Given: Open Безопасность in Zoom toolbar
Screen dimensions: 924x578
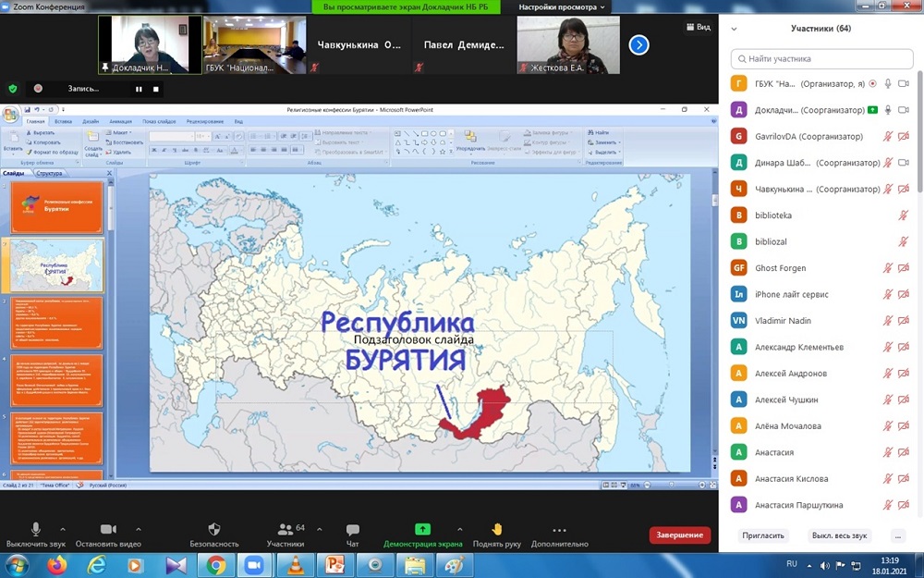Looking at the screenshot, I should [214, 535].
